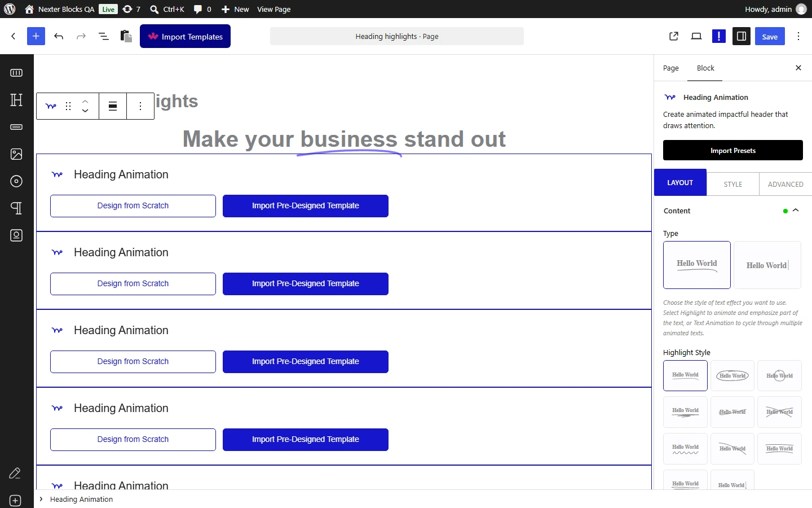Go back using the left chevron

14,36
